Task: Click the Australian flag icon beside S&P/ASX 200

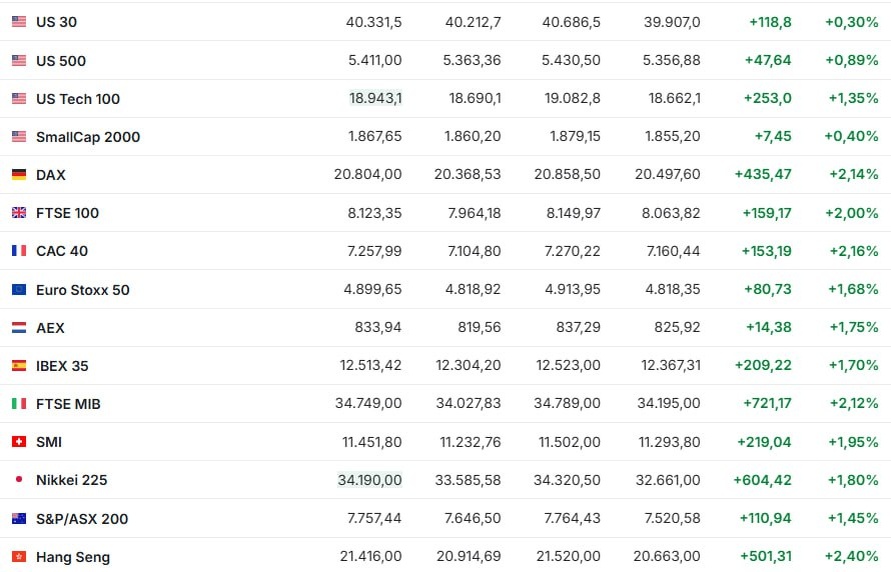Action: click(x=19, y=519)
